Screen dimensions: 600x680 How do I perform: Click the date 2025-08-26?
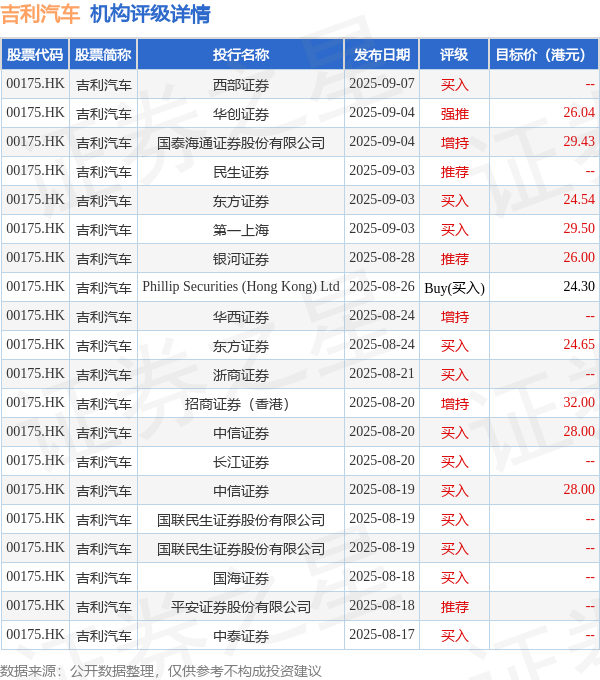382,286
